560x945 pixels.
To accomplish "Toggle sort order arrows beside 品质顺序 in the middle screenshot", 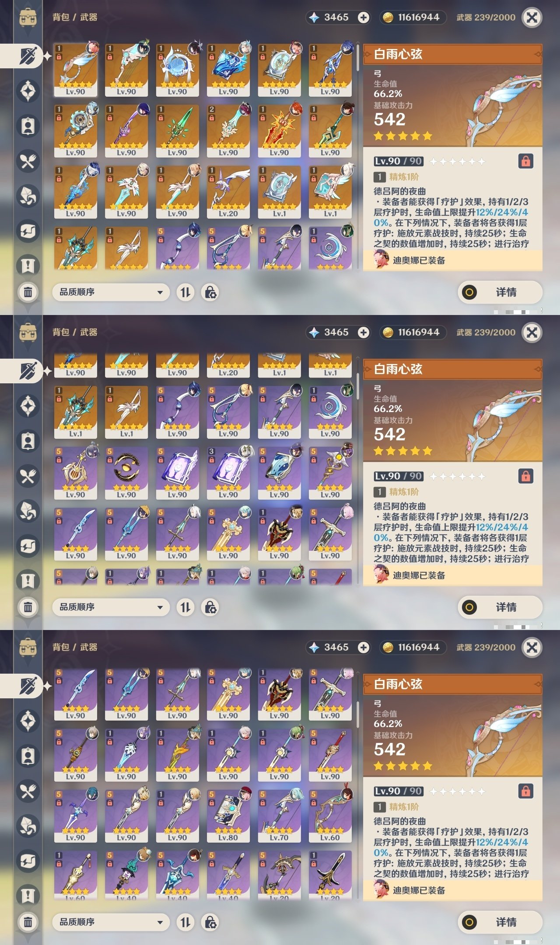I will pyautogui.click(x=185, y=607).
